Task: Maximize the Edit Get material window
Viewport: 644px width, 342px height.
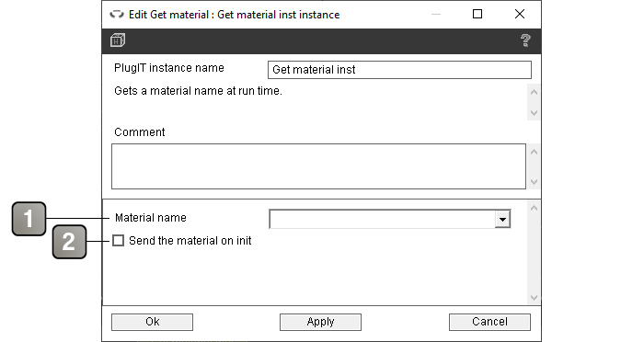Action: [477, 15]
